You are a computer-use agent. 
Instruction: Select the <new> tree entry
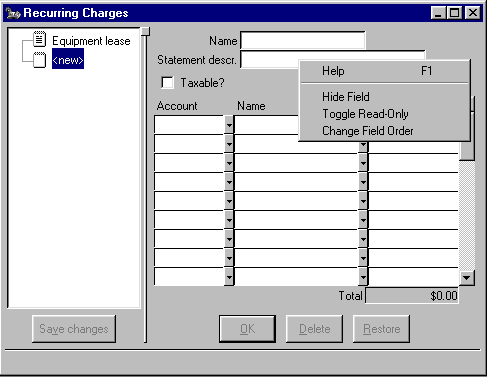(x=68, y=60)
